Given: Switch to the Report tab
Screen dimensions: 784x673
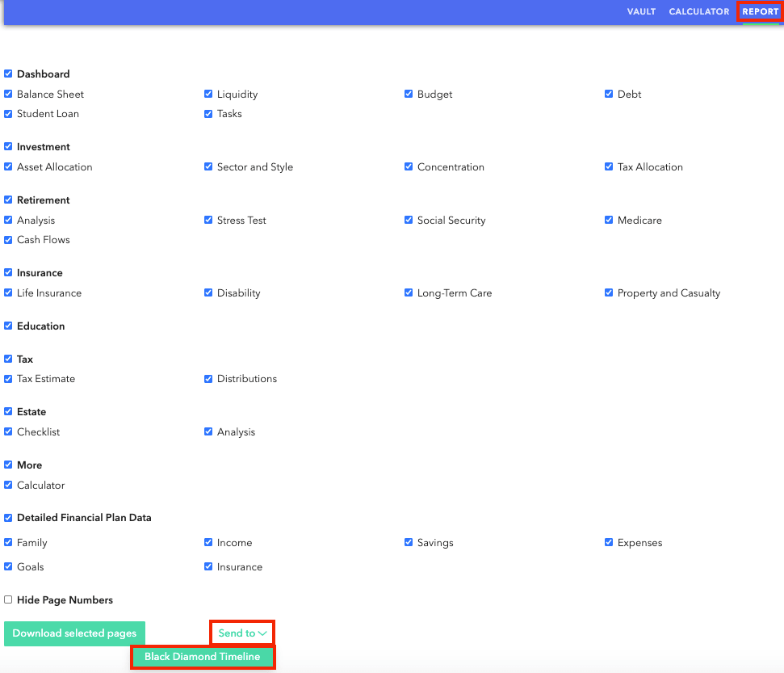Looking at the screenshot, I should pyautogui.click(x=760, y=11).
